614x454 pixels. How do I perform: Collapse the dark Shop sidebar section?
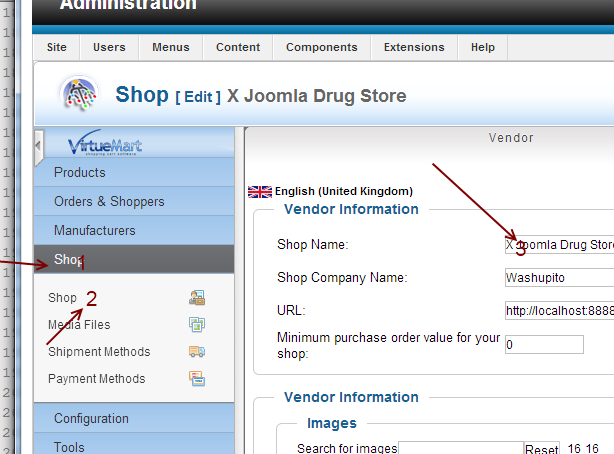tap(134, 259)
